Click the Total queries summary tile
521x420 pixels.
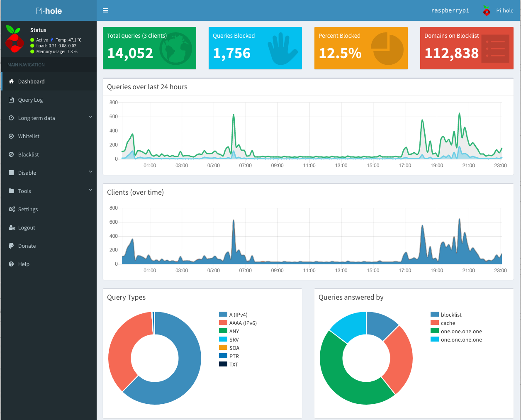coord(149,48)
